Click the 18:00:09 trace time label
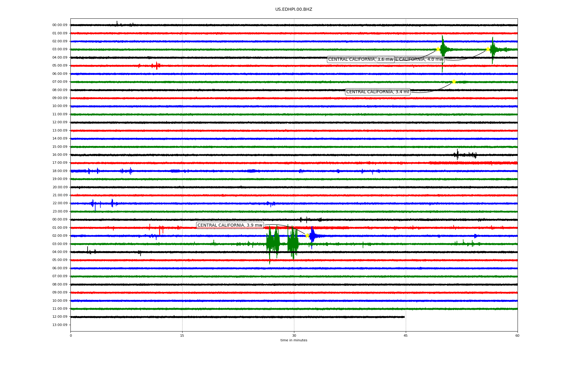Screen dimensions: 588x368 [60, 171]
